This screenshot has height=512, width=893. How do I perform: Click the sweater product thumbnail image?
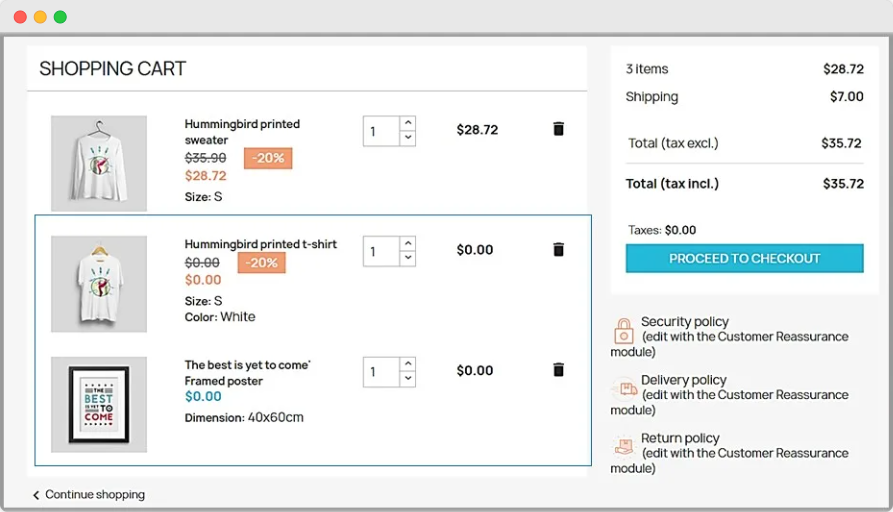(99, 163)
